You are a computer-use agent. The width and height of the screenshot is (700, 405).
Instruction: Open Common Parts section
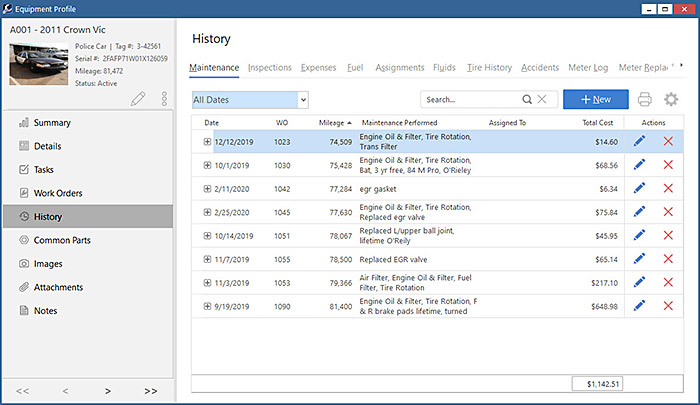(88, 240)
